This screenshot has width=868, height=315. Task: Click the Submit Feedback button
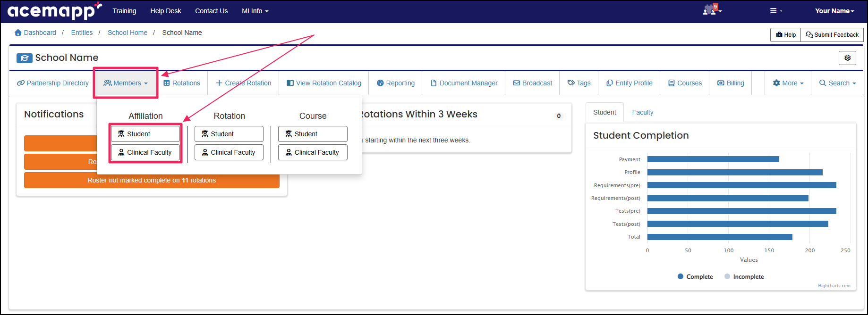click(x=832, y=34)
